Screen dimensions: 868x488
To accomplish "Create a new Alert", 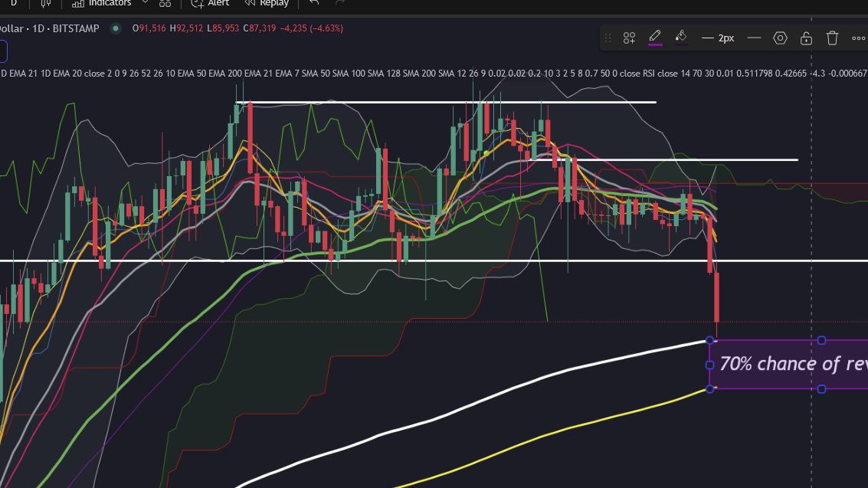I will pyautogui.click(x=210, y=3).
